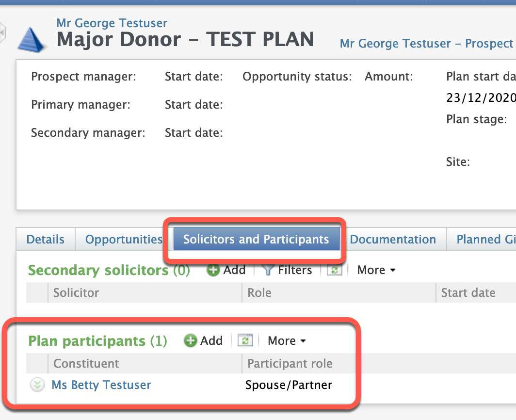The height and width of the screenshot is (420, 516).
Task: Open the Ms Betty Testuser constituent record
Action: 101,385
